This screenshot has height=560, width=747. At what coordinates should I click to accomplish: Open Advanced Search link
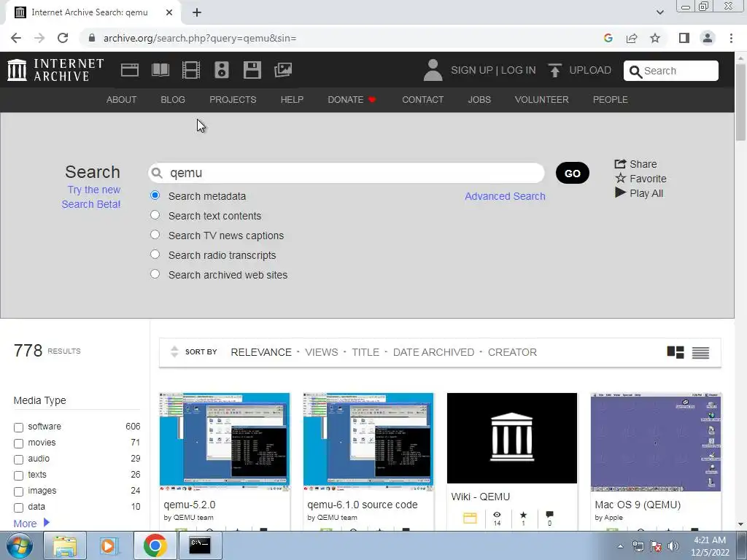tap(505, 196)
